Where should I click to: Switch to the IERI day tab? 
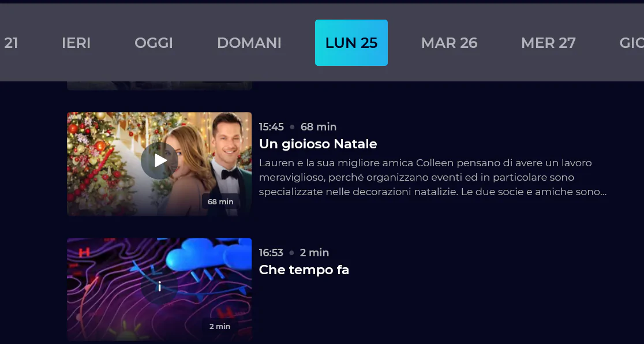click(76, 43)
